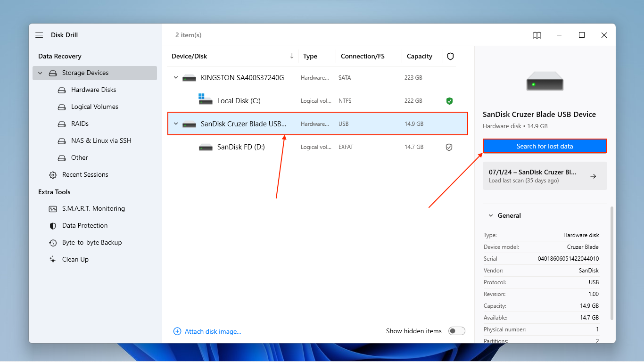Click the Other drive icon in sidebar
Screen dimensions: 644x362
(x=62, y=158)
